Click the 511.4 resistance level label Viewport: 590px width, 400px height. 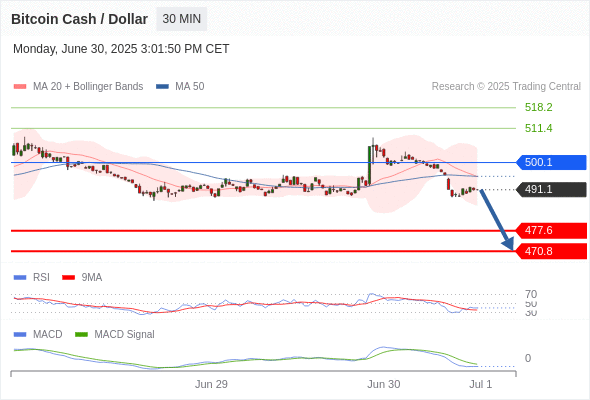[x=538, y=128]
